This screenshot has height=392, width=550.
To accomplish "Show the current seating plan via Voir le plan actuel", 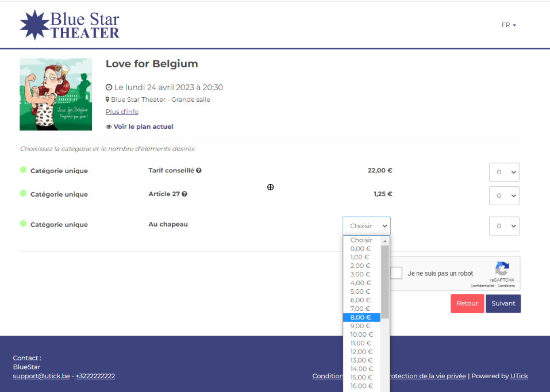I will (139, 126).
